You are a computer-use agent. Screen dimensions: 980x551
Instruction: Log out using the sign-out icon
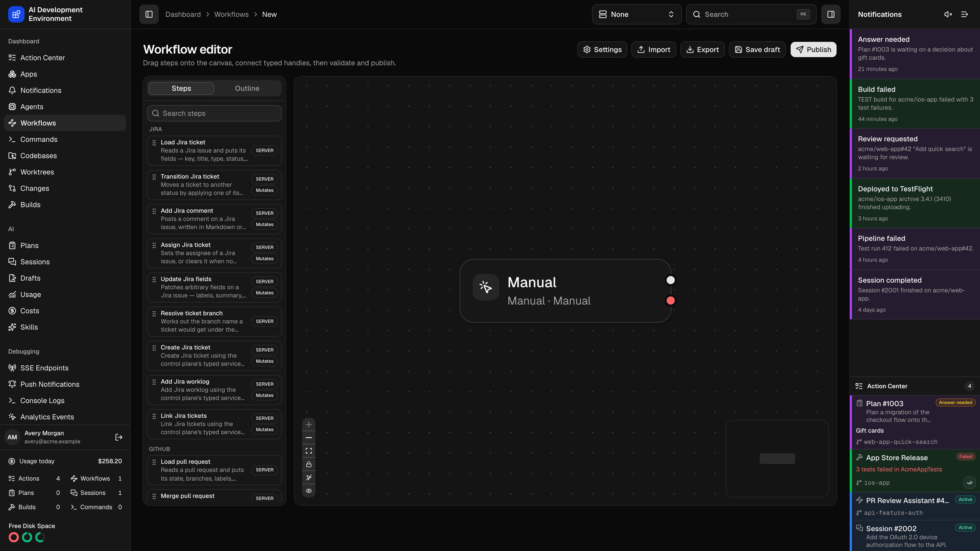[x=119, y=437]
